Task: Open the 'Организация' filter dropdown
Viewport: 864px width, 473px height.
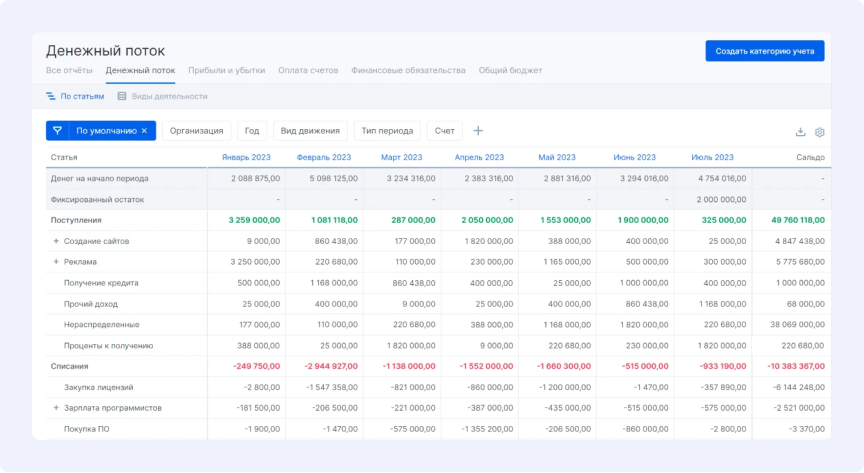Action: (196, 131)
